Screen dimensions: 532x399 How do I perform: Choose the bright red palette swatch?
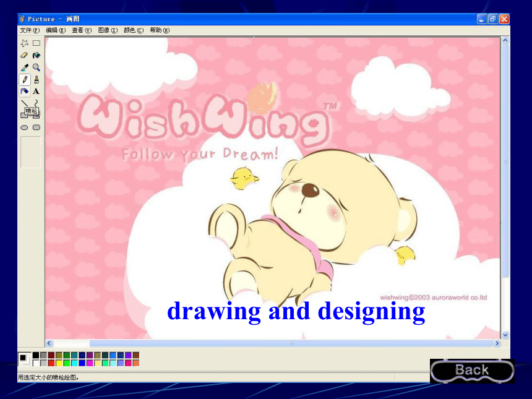point(51,363)
